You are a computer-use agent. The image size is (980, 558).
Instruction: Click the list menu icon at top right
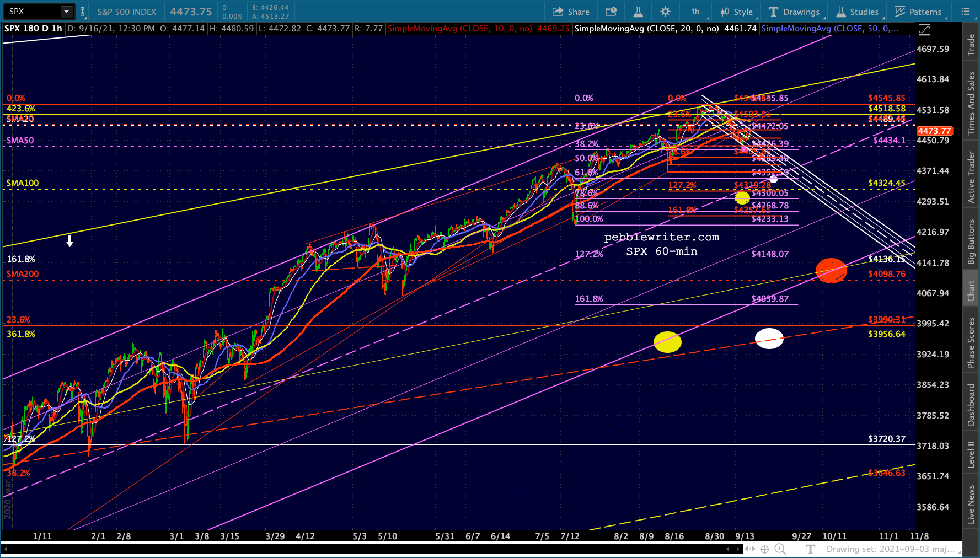(x=965, y=12)
